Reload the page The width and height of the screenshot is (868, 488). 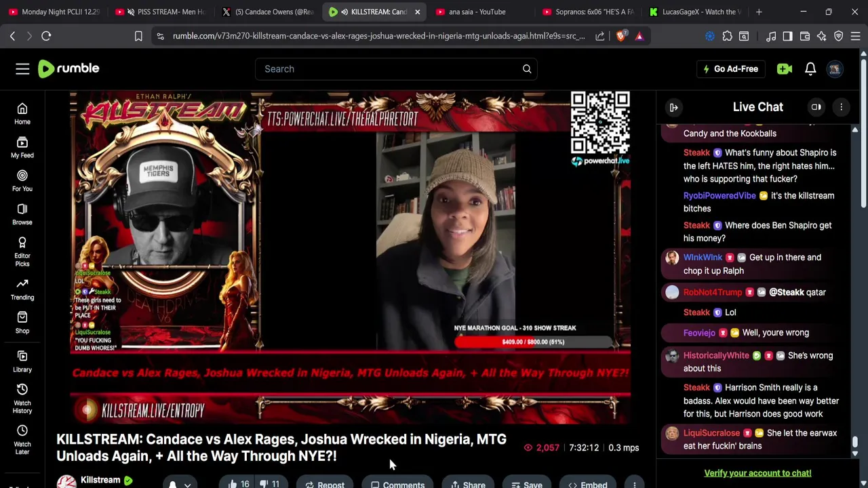tap(46, 36)
